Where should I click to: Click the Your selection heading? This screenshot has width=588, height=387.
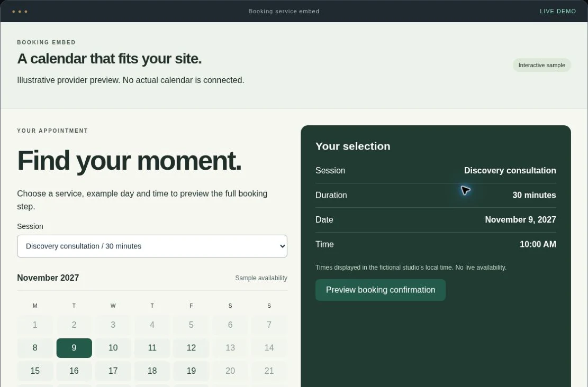pyautogui.click(x=353, y=146)
